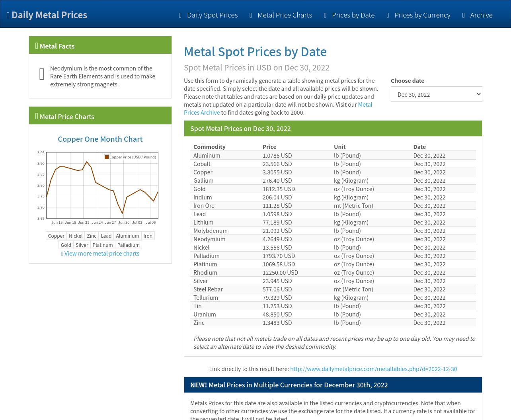Click View more metal price charts
This screenshot has height=420, width=511.
(102, 254)
